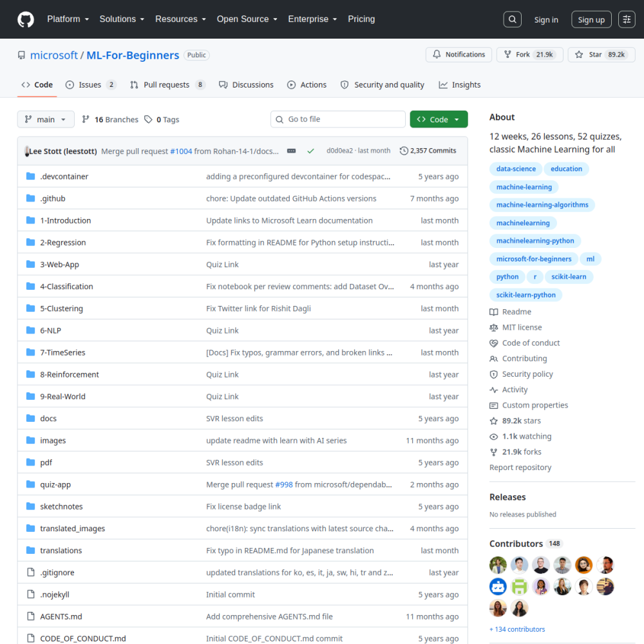The height and width of the screenshot is (644, 644).
Task: Expand commit message ellipsis icon
Action: tap(291, 151)
